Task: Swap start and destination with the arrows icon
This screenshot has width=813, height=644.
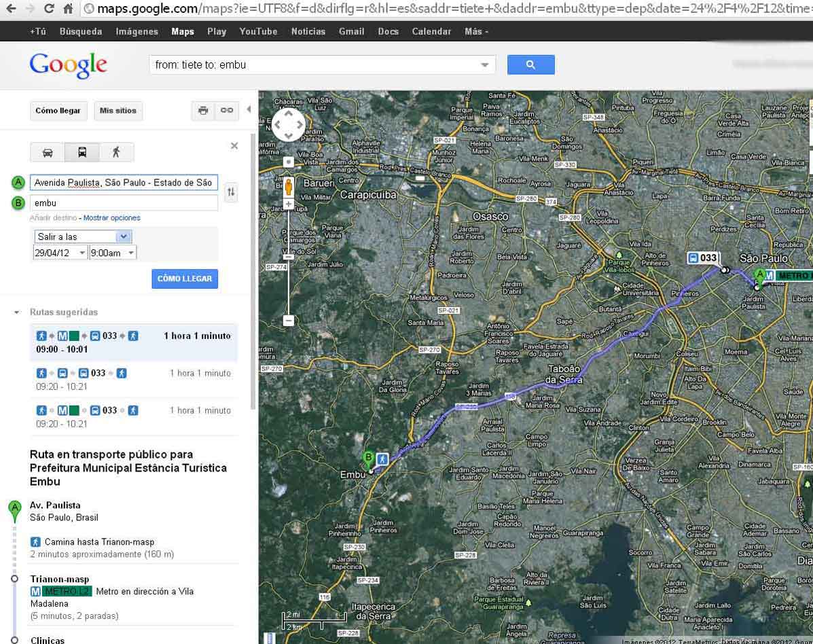Action: [x=231, y=192]
